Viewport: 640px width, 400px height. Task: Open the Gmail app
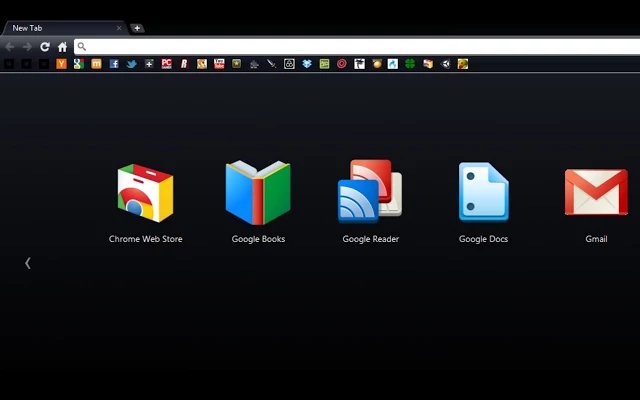pyautogui.click(x=596, y=193)
